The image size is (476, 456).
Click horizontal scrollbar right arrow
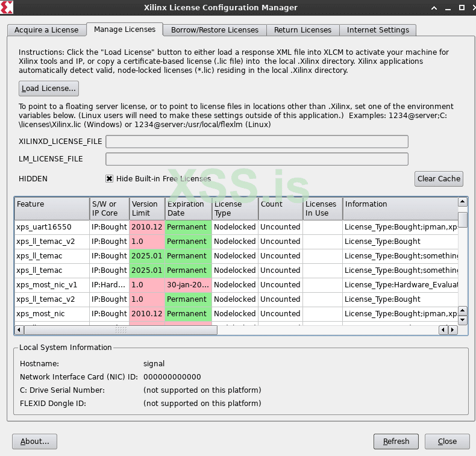point(453,330)
